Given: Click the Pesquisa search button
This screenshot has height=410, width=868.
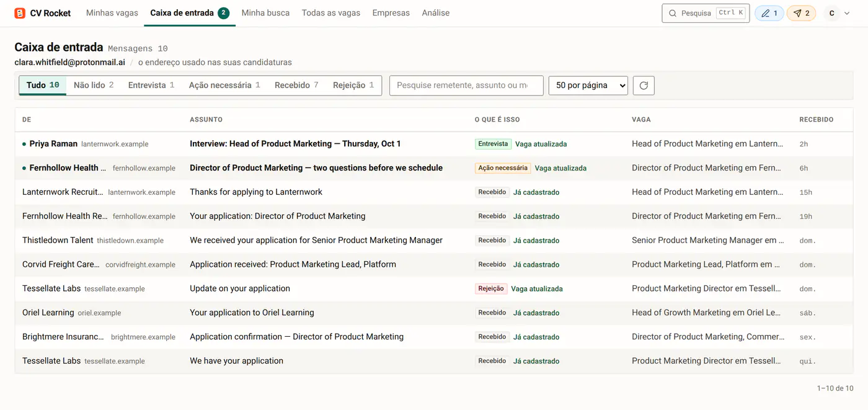Looking at the screenshot, I should pos(706,13).
